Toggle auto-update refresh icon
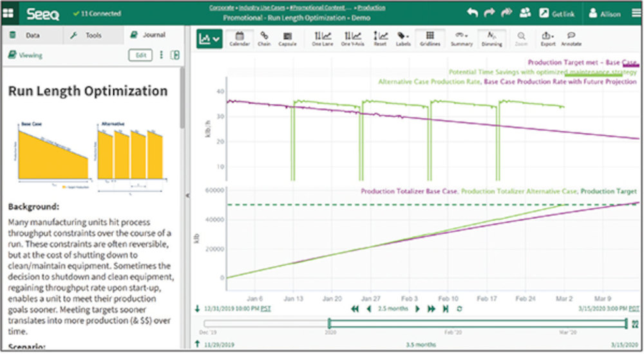The width and height of the screenshot is (644, 354). click(459, 309)
